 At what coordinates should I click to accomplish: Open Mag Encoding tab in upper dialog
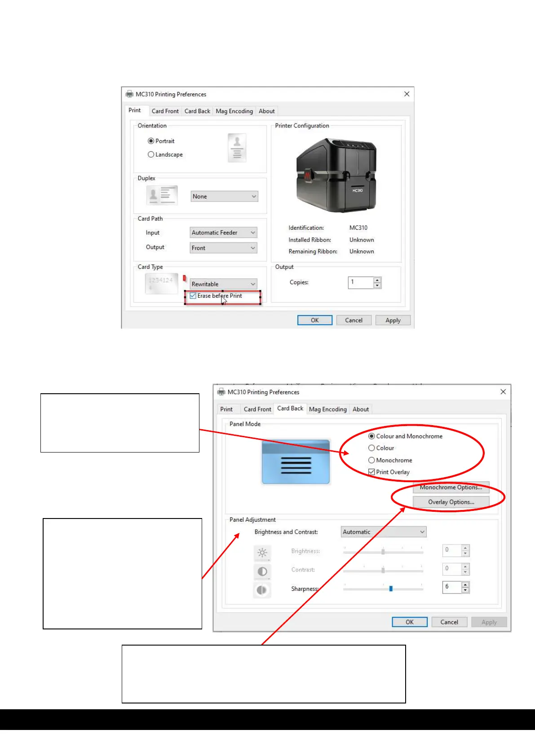(x=234, y=111)
